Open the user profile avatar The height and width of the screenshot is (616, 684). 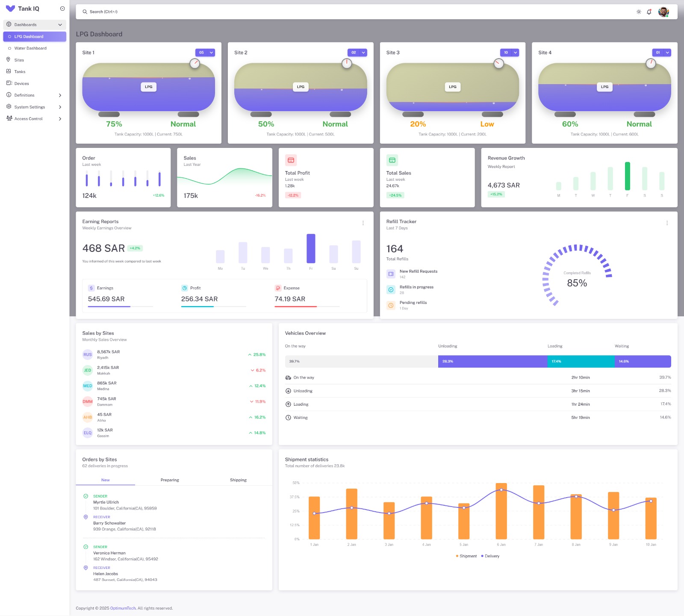(x=663, y=12)
